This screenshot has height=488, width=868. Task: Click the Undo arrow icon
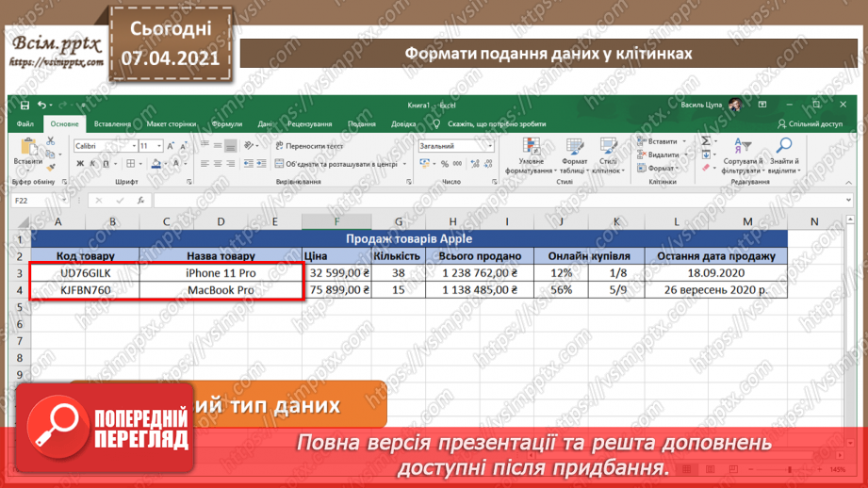pos(42,106)
